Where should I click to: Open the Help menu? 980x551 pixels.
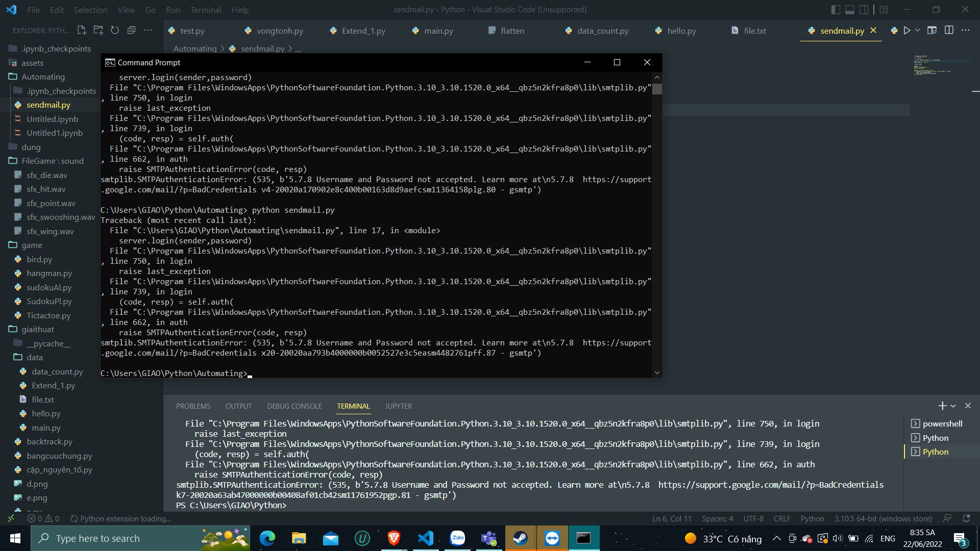240,10
